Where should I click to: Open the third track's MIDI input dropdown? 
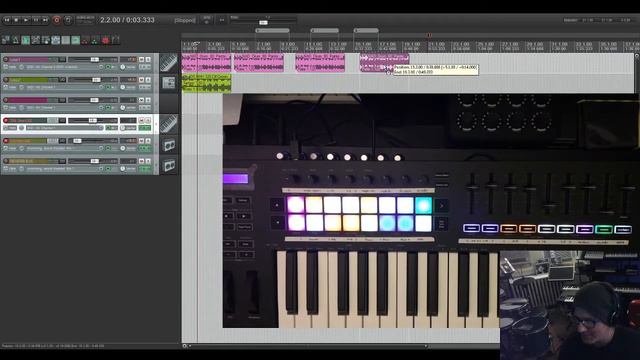[x=64, y=108]
